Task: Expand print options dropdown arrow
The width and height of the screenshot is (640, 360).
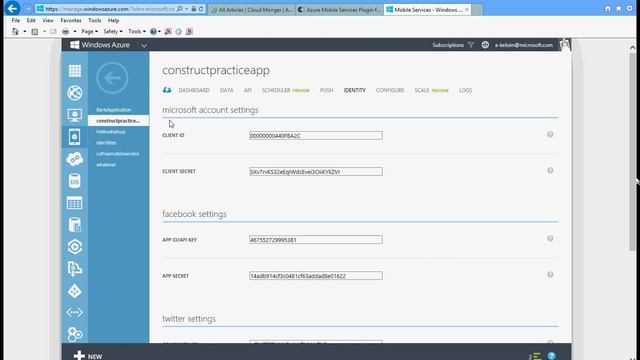Action: coord(74,31)
